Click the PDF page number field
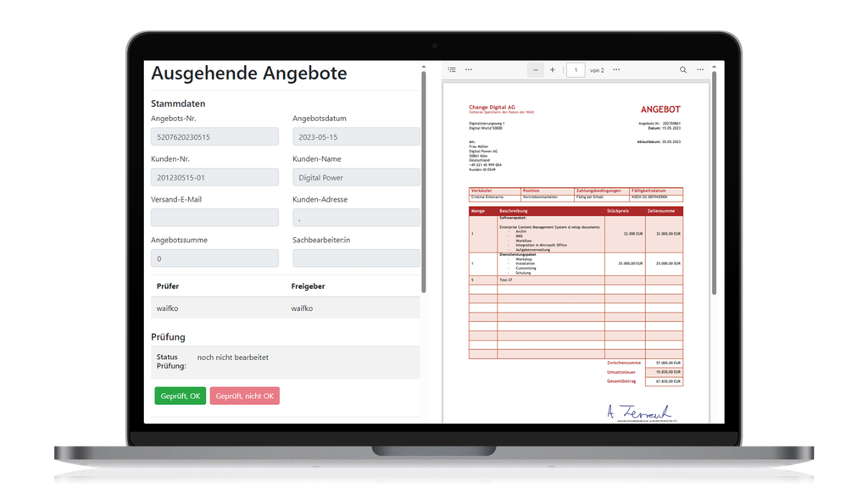Viewport: 868px width, 499px height. [x=576, y=70]
